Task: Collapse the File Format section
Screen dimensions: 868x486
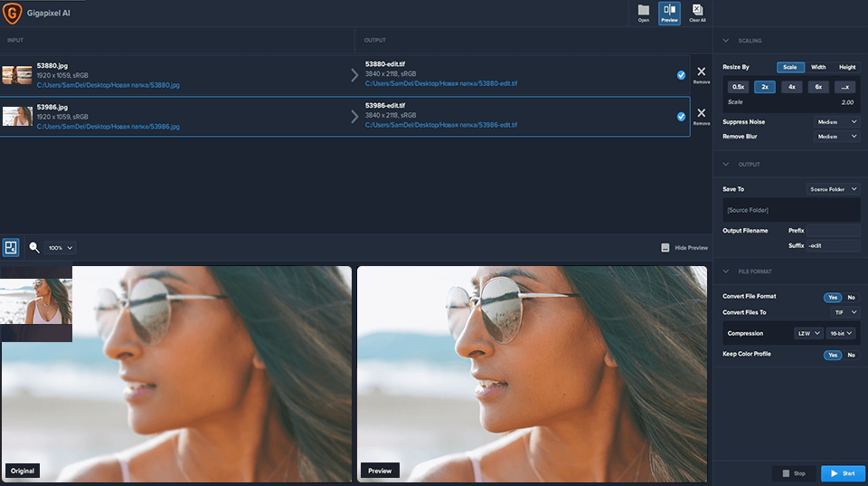Action: click(x=726, y=271)
